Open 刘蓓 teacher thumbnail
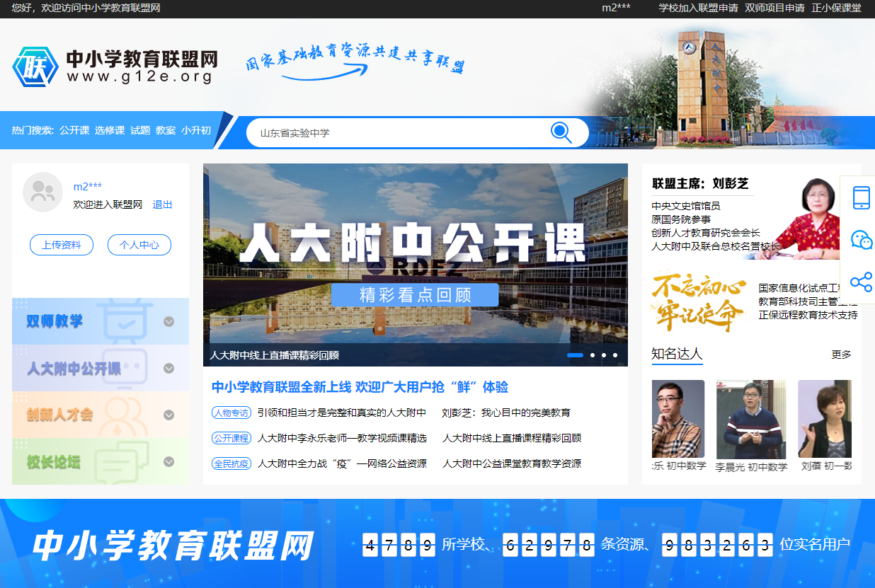The height and width of the screenshot is (588, 875). pyautogui.click(x=825, y=419)
